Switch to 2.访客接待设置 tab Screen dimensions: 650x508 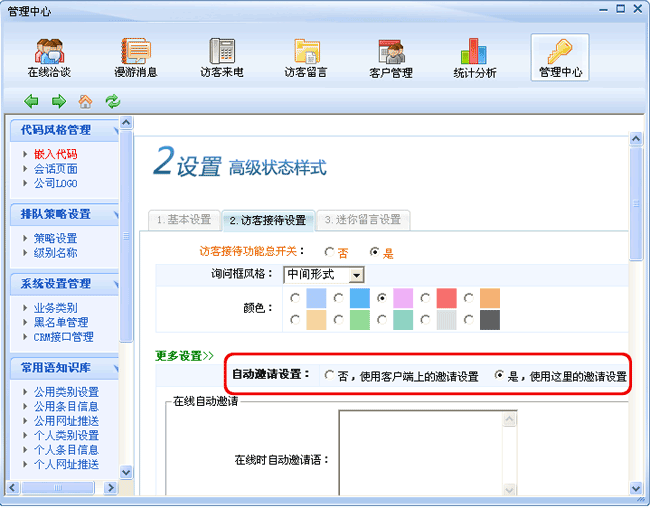click(x=268, y=220)
